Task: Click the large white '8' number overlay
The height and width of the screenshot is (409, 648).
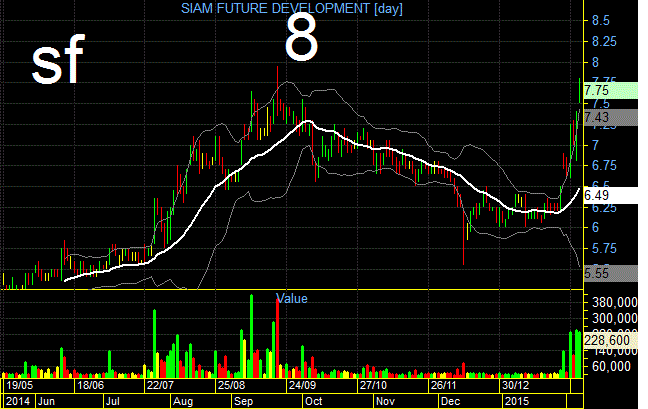Action: point(301,36)
